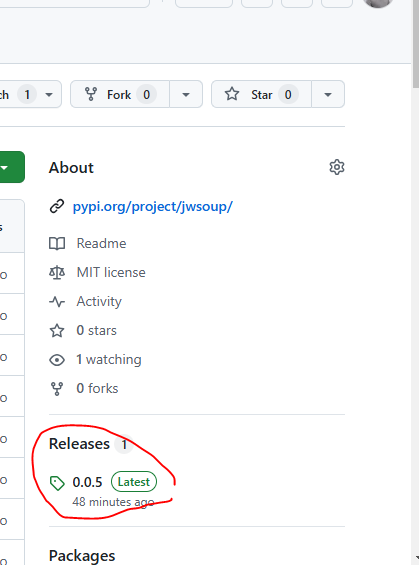The width and height of the screenshot is (419, 565).
Task: Open the Packages section heading
Action: 82,556
